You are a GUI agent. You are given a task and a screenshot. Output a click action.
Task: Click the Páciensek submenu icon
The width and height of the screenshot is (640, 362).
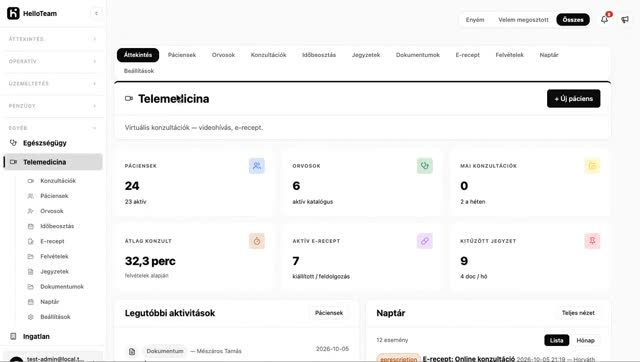(x=31, y=196)
